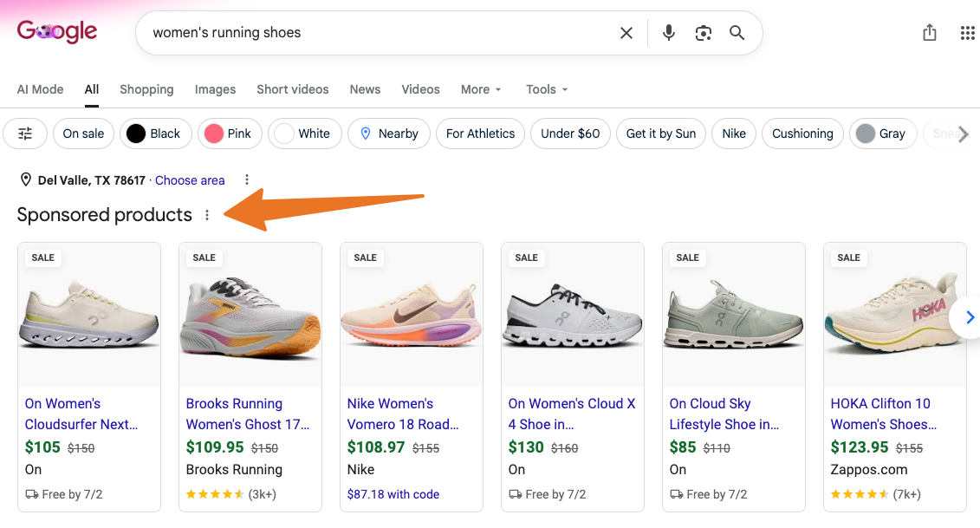Click the $130 Cloud X 4 price
Image resolution: width=980 pixels, height=528 pixels.
click(526, 447)
